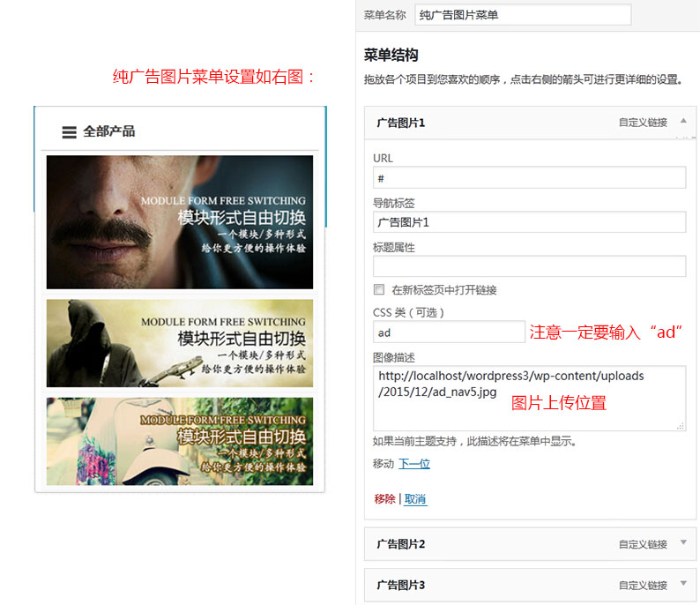Click the 菜单名称 input field

(x=522, y=15)
